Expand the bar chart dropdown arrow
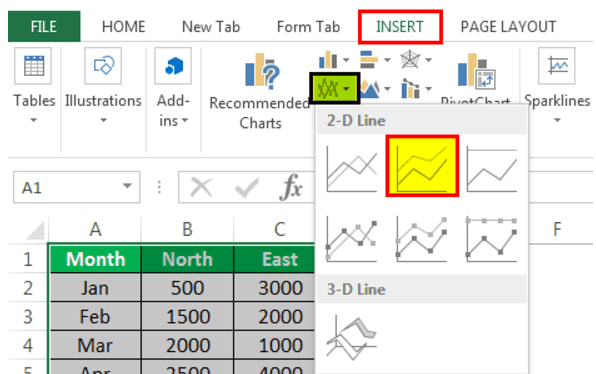596x374 pixels. (387, 60)
